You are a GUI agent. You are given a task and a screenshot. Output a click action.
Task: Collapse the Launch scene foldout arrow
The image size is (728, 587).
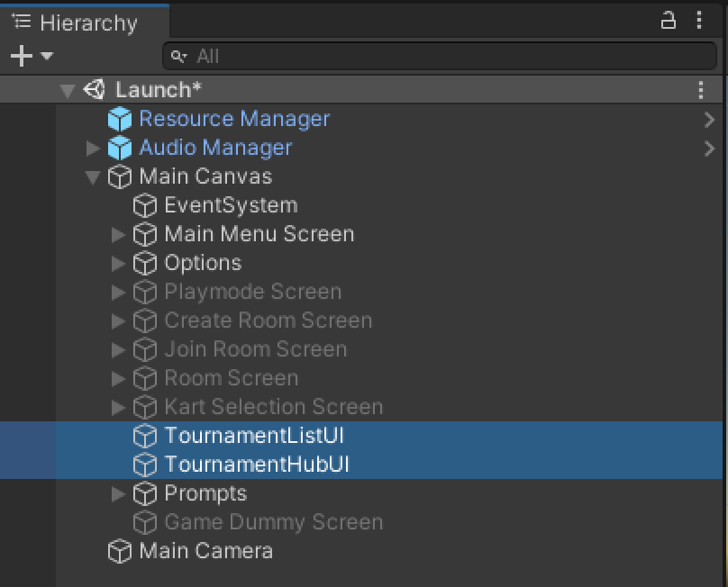coord(67,90)
